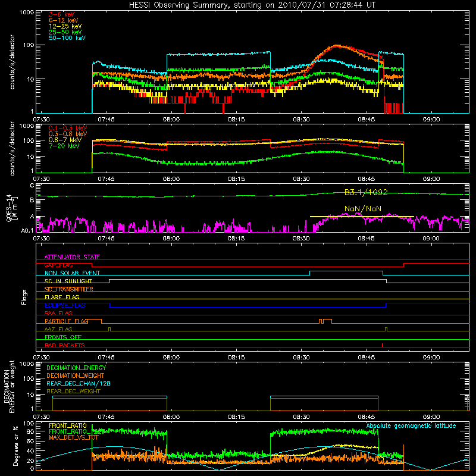Viewport: 476px width, 476px height.
Task: Select the REAR_DEC_CHAN/128 legend label
Action: click(79, 383)
